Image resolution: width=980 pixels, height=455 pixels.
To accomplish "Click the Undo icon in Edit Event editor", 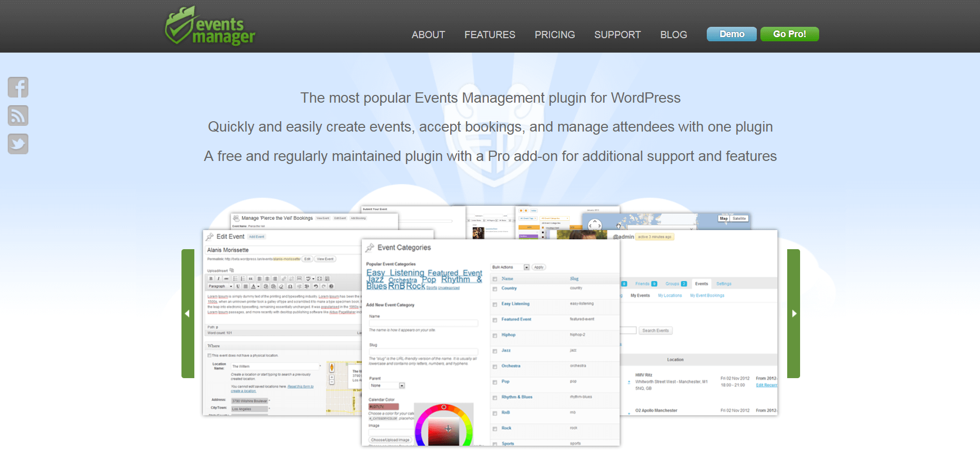I will 315,286.
